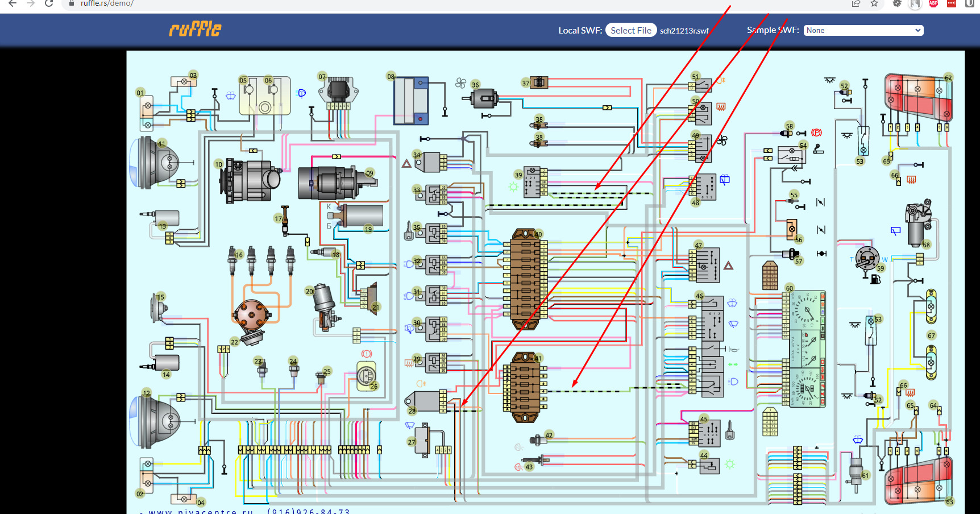This screenshot has width=980, height=514.
Task: Click the spark plugs labeled 16
Action: point(261,260)
